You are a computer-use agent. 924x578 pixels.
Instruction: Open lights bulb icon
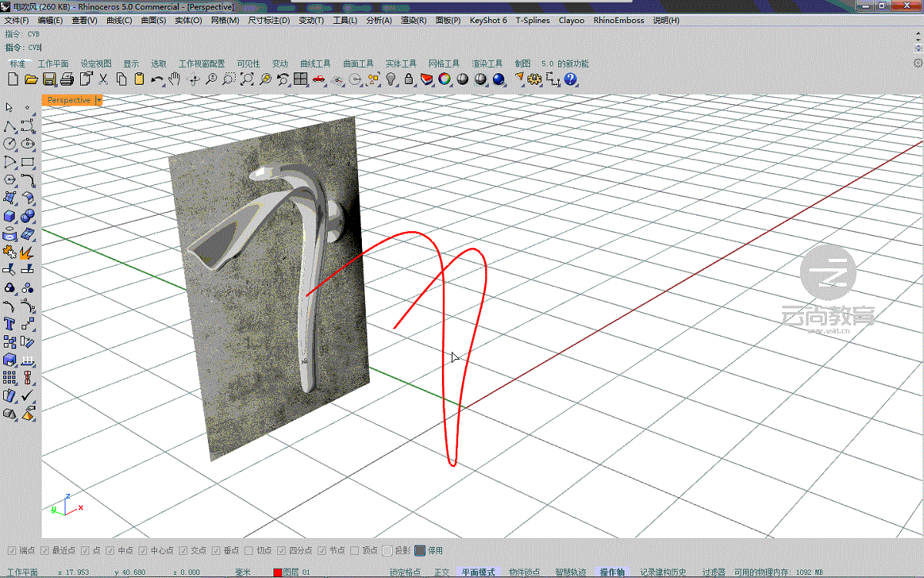(391, 79)
